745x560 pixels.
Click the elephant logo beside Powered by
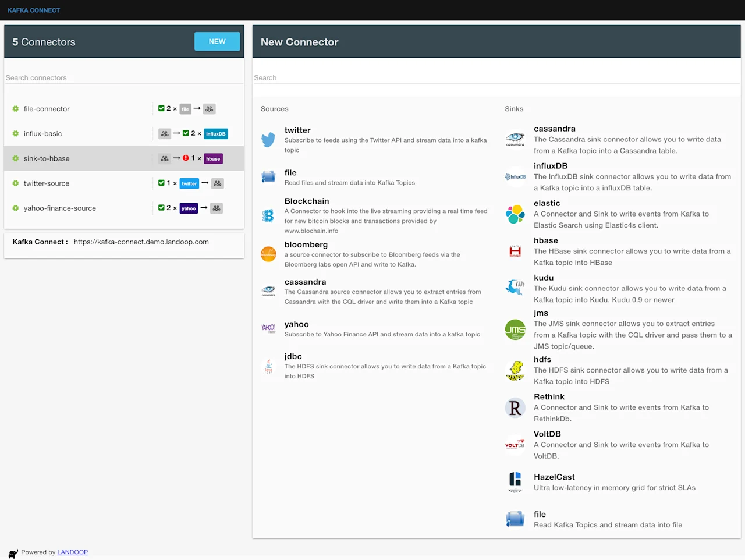(x=13, y=554)
